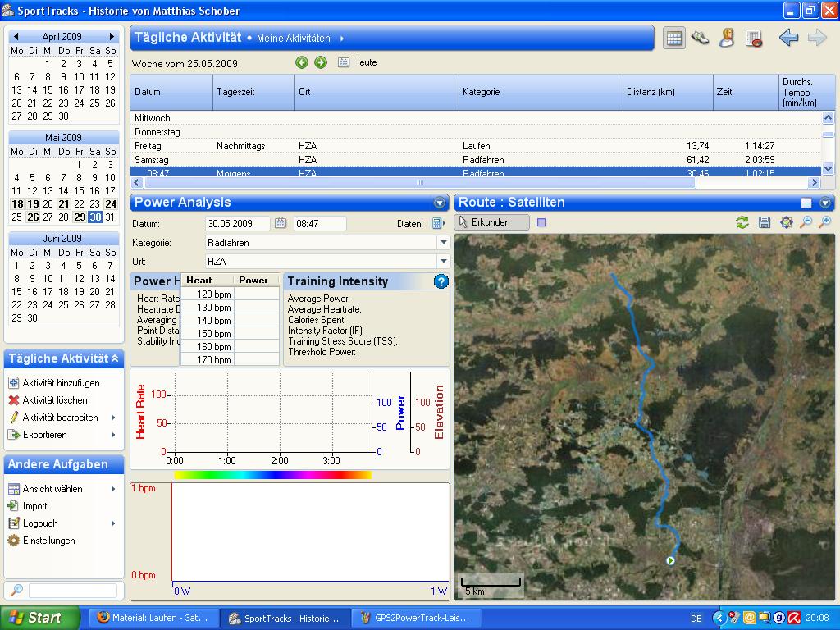Viewport: 840px width, 630px height.
Task: Open the daily activity calendar view icon
Action: click(x=674, y=38)
